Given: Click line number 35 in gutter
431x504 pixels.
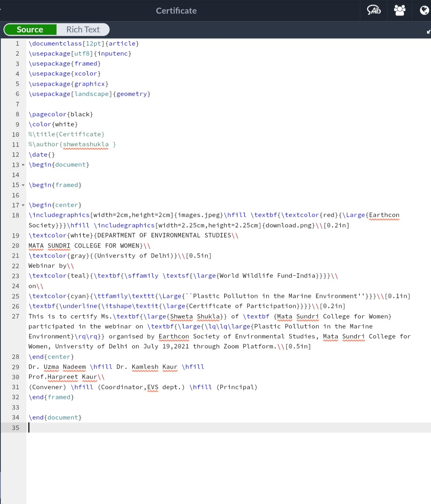Looking at the screenshot, I should point(16,428).
